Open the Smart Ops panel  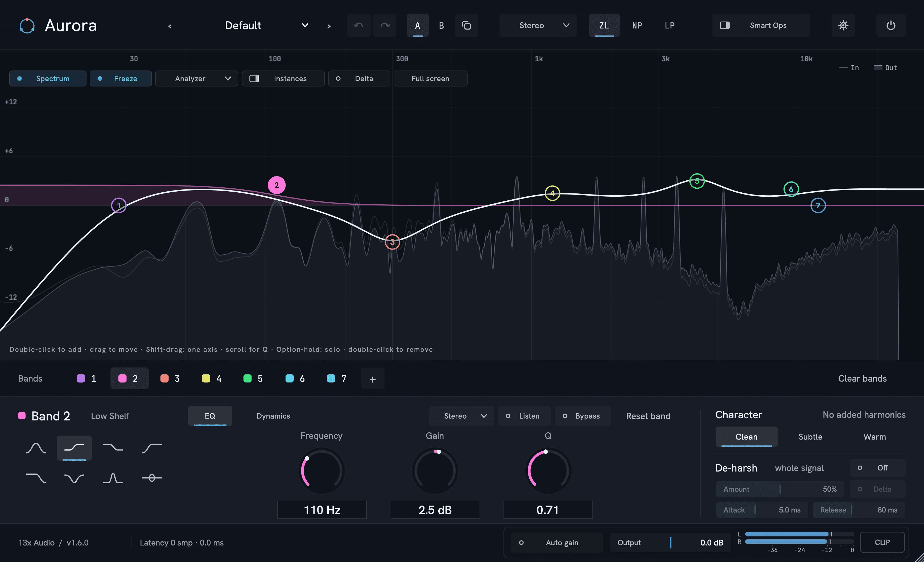point(761,26)
